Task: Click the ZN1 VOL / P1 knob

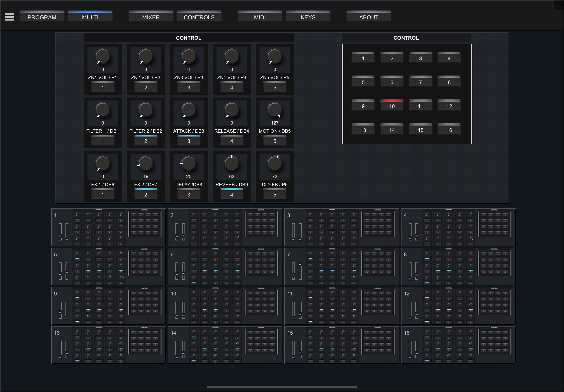Action: [x=103, y=56]
